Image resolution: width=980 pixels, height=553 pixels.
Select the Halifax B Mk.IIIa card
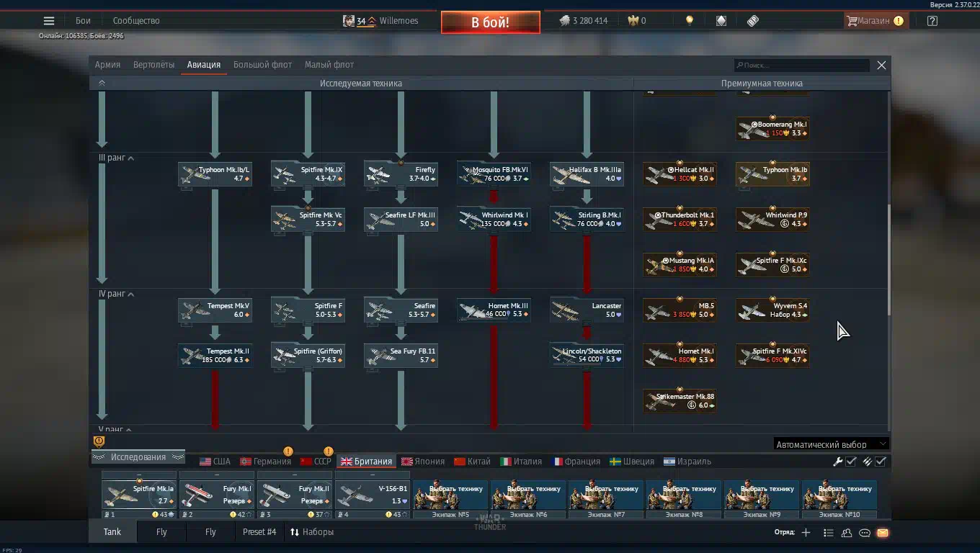click(587, 174)
